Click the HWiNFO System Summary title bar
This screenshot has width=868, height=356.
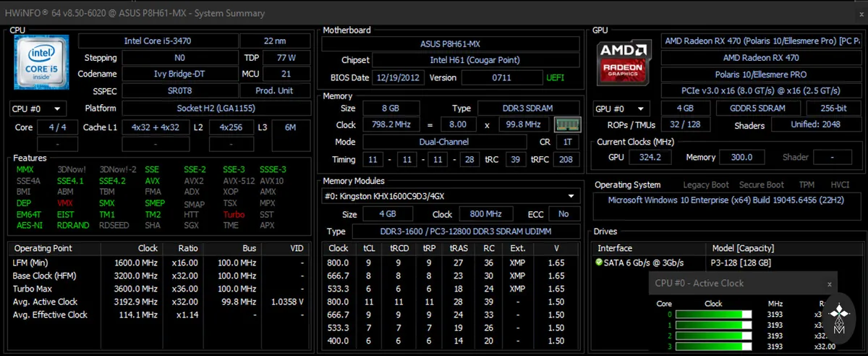(x=434, y=13)
